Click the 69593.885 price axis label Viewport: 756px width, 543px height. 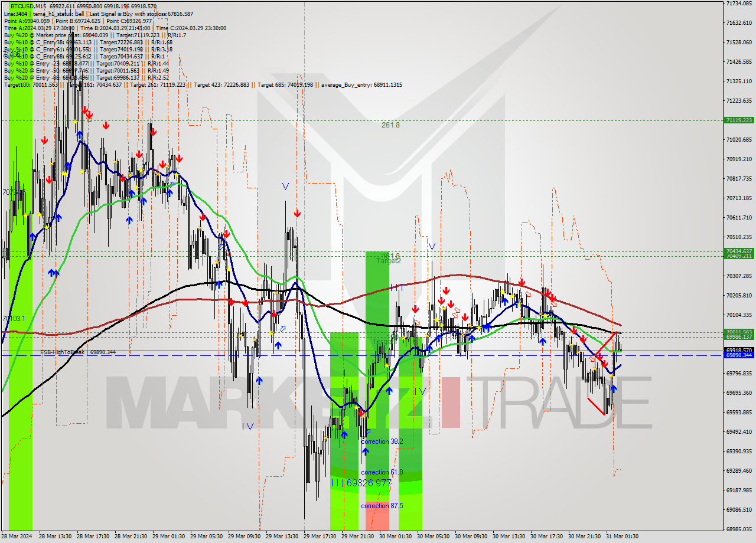[x=739, y=412]
